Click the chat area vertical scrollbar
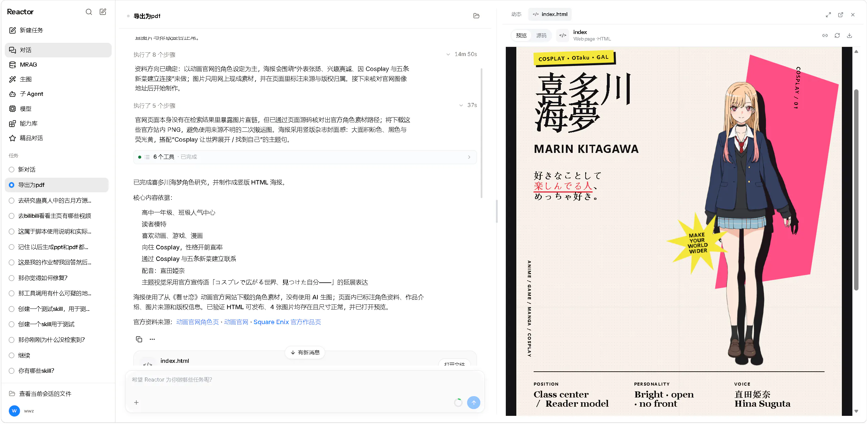 (x=481, y=133)
